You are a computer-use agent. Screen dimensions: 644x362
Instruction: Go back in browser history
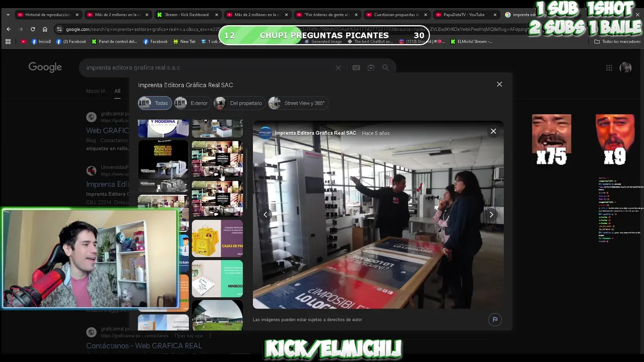tap(9, 29)
